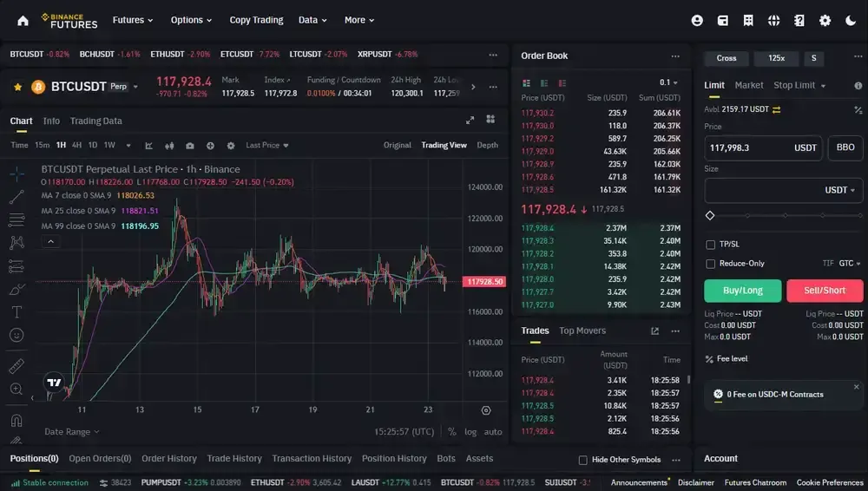Pop out the Trades panel

tap(654, 331)
